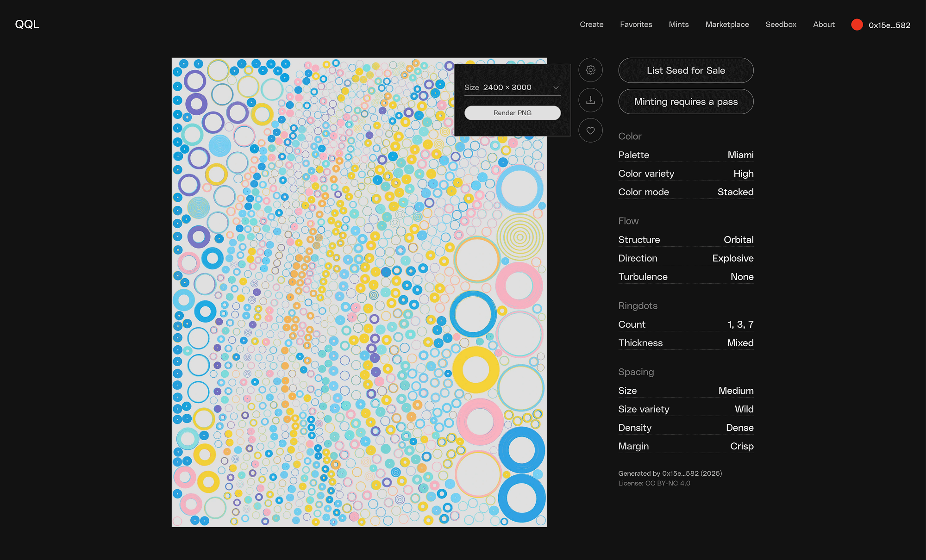Expand the Size 2400 × 3000 dropdown
Viewport: 926px width, 560px height.
tap(512, 87)
